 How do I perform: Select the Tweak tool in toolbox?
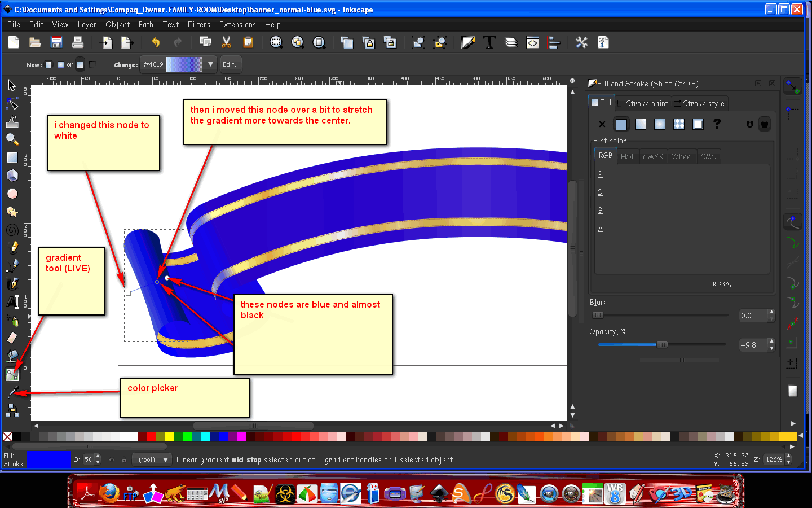[12, 121]
